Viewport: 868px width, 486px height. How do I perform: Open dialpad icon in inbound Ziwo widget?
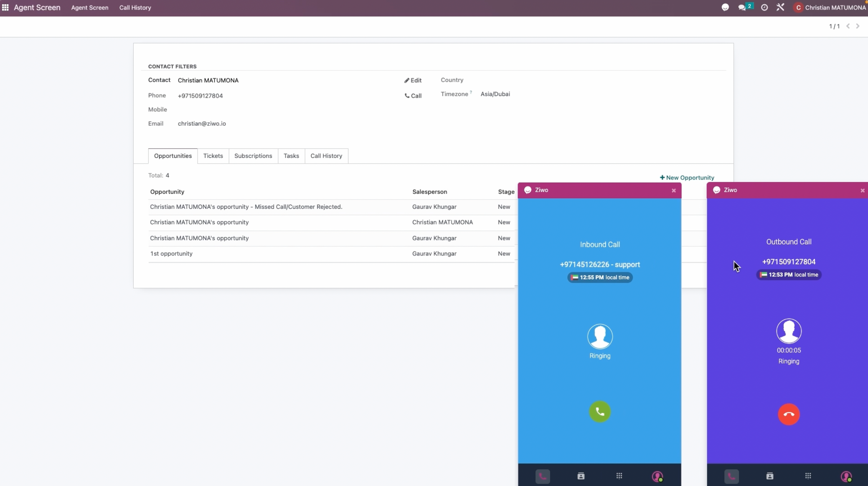coord(619,476)
